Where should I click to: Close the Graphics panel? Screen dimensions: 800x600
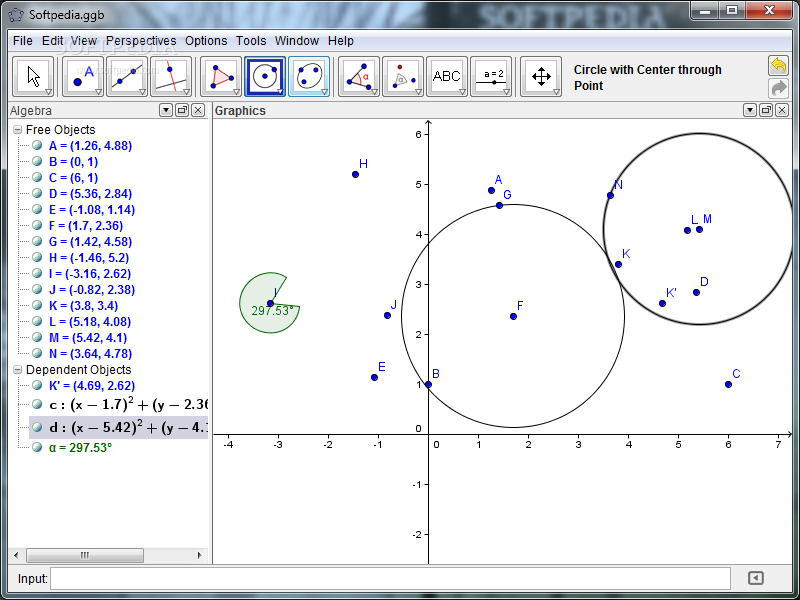click(782, 110)
